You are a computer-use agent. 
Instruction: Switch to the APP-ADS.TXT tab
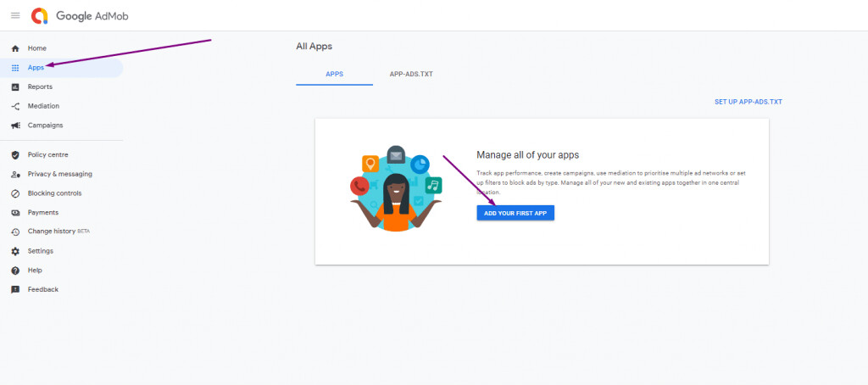point(411,74)
